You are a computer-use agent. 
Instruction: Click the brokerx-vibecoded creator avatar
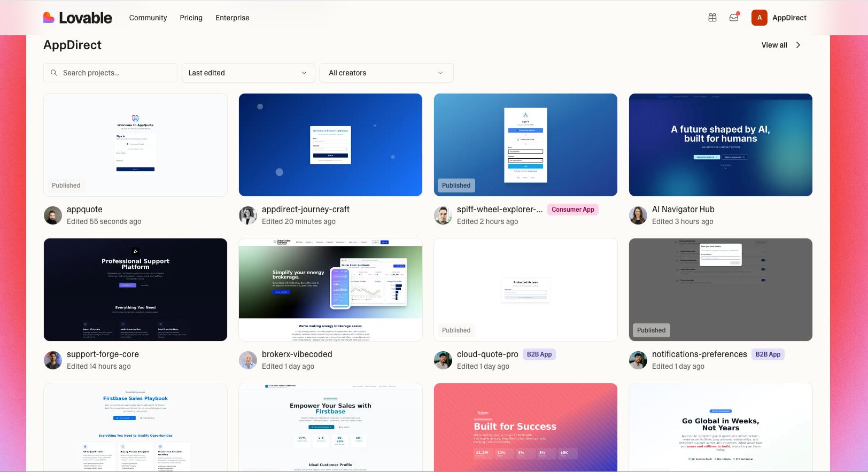(x=248, y=360)
